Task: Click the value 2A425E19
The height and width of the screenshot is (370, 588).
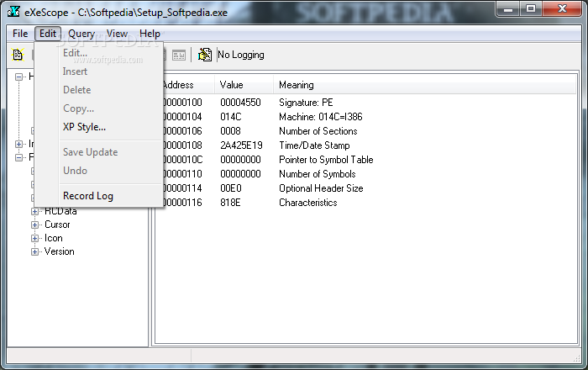Action: (241, 145)
